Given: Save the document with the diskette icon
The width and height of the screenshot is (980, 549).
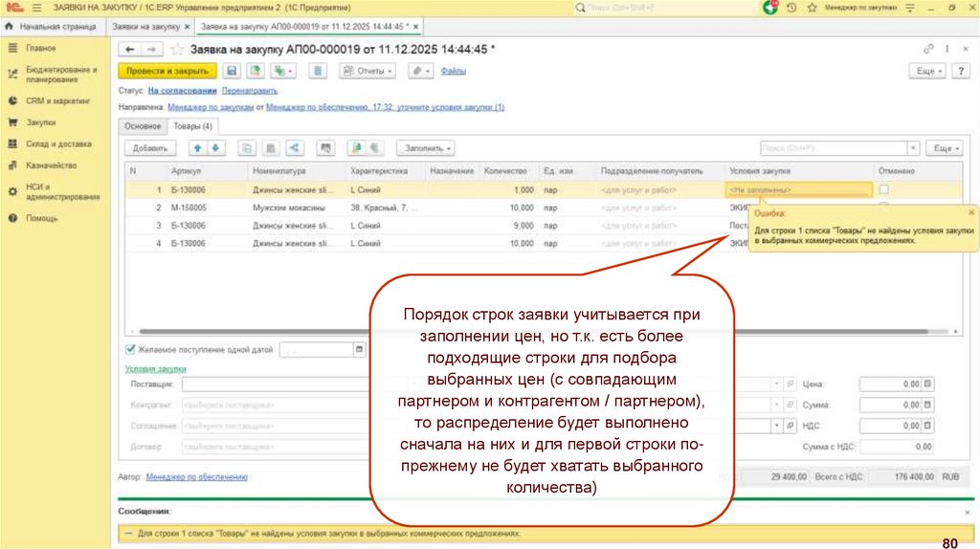Looking at the screenshot, I should [232, 71].
